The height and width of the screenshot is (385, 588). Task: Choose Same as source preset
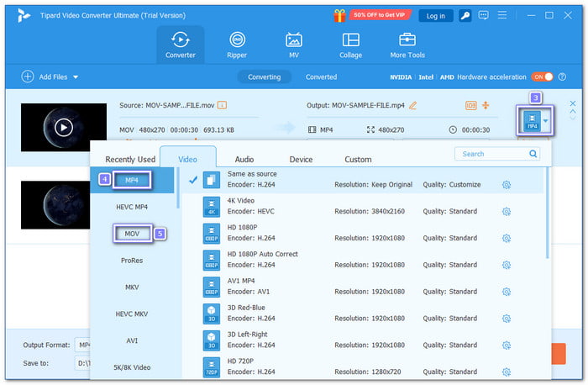[363, 180]
